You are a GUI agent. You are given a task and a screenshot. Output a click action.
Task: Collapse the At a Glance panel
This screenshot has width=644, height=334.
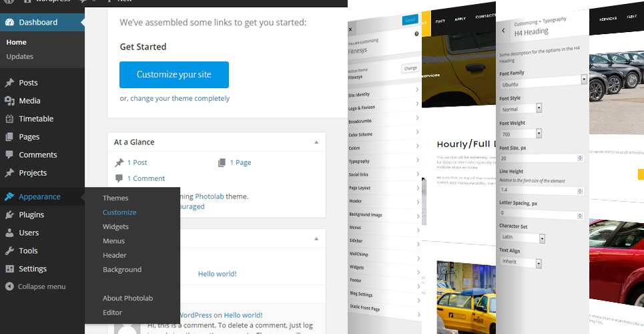pyautogui.click(x=316, y=142)
